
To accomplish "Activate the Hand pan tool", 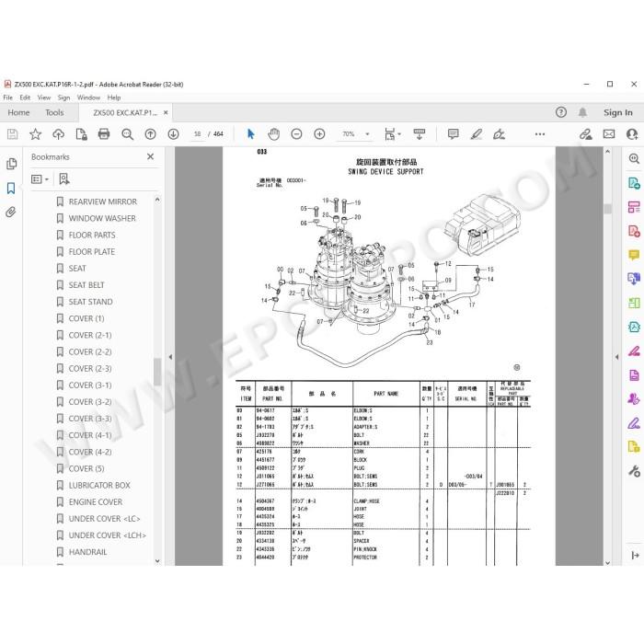I will 273,134.
